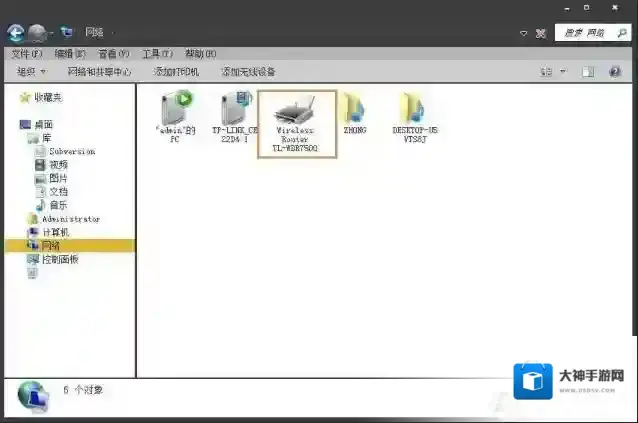This screenshot has width=638, height=423.
Task: Click 网络和共享中心 button
Action: (99, 72)
